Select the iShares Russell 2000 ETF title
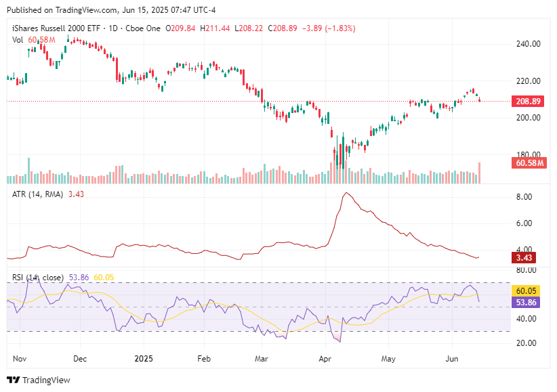557x392 pixels. 56,28
